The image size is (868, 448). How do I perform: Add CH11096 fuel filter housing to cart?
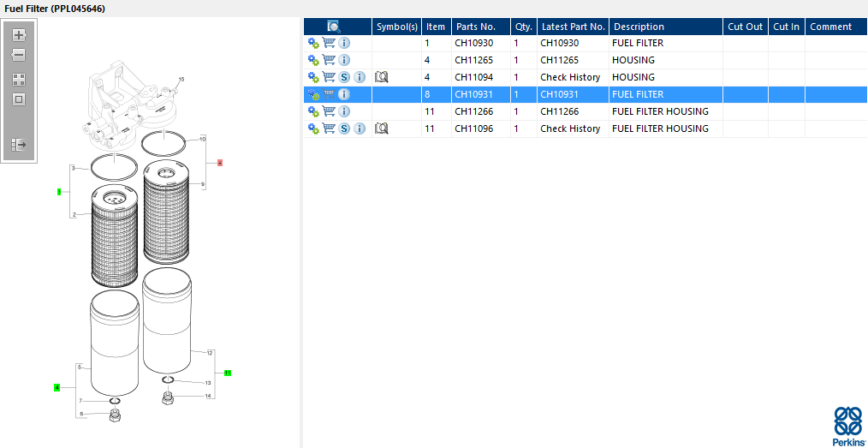[329, 128]
